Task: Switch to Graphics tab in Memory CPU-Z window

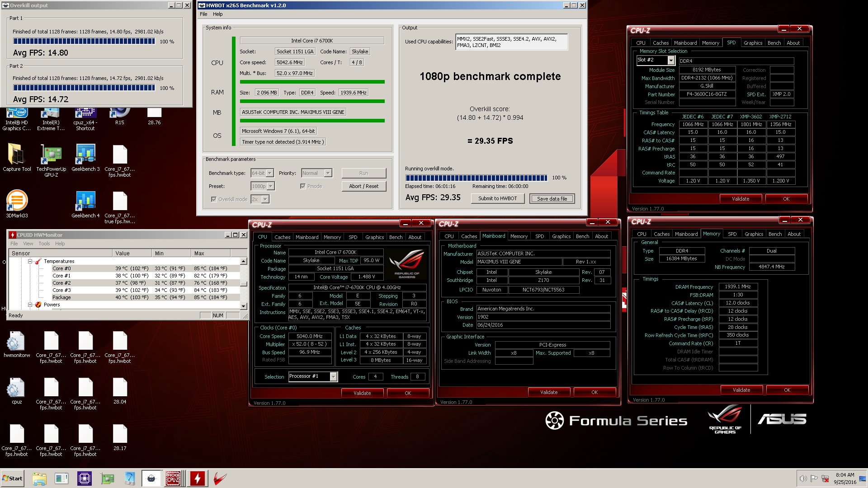Action: click(x=754, y=234)
